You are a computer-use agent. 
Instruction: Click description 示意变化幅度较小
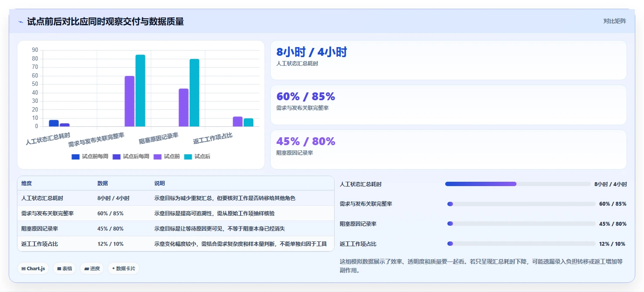[x=241, y=244]
